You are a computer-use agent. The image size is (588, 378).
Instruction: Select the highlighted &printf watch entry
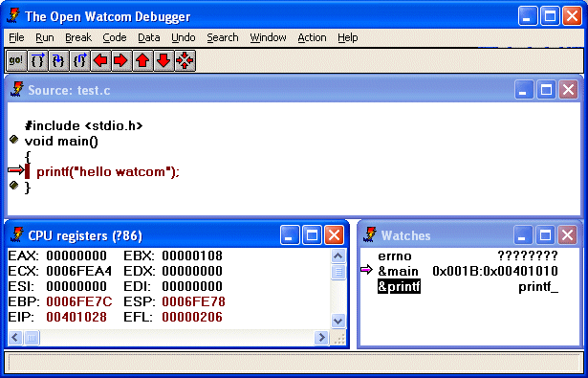[399, 286]
